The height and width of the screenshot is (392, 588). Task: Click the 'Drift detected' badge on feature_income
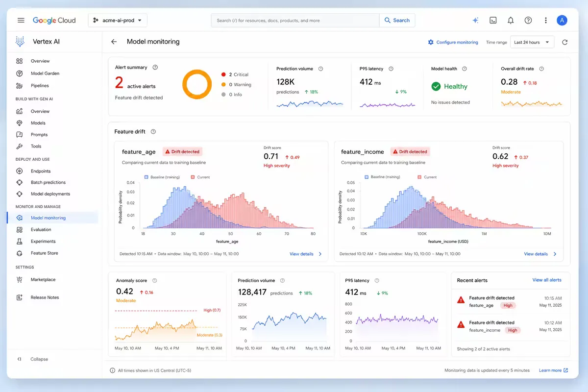click(410, 151)
